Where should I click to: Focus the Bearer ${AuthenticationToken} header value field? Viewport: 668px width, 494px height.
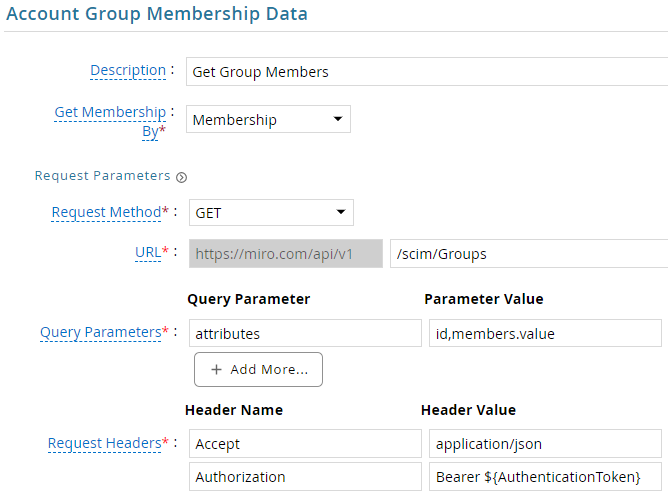click(x=545, y=477)
